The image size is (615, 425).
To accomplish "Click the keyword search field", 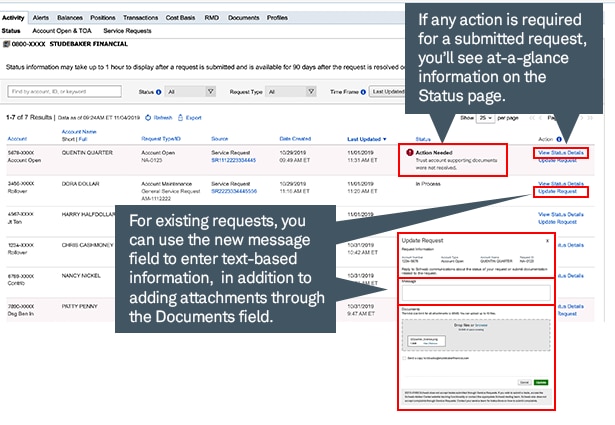I will pos(64,91).
